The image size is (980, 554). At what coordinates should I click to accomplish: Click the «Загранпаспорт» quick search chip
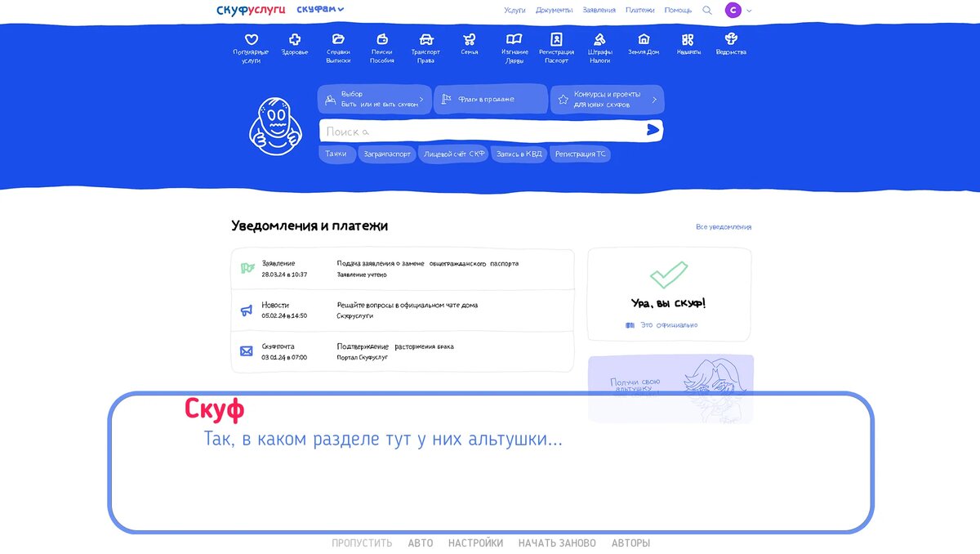[387, 154]
